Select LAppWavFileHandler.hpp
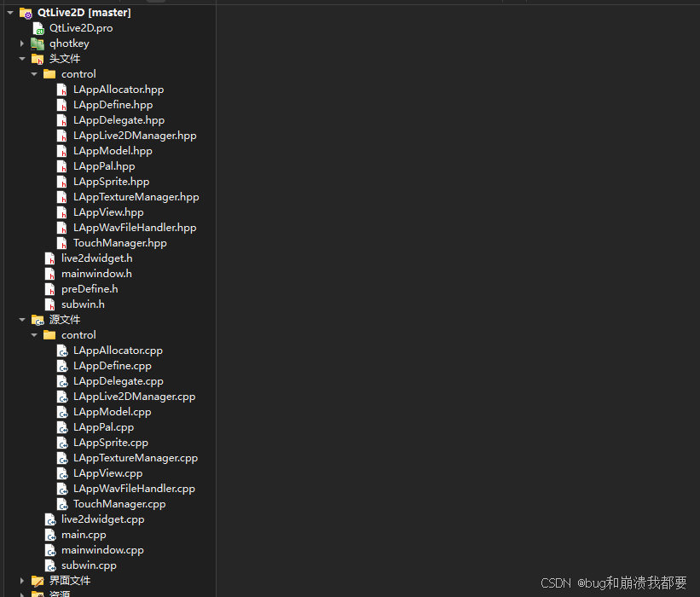Image resolution: width=700 pixels, height=597 pixels. 135,228
